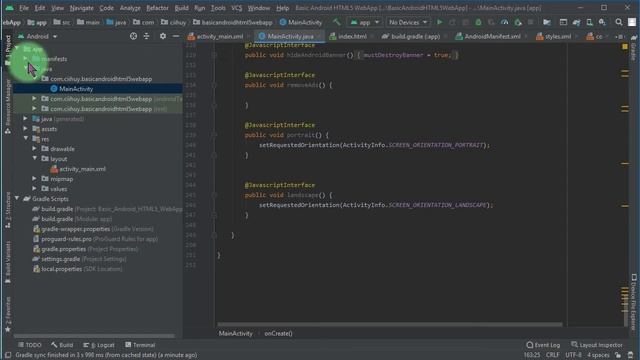Screen dimensions: 640x360
Task: Open the Logcat tool window
Action: pyautogui.click(x=98, y=345)
